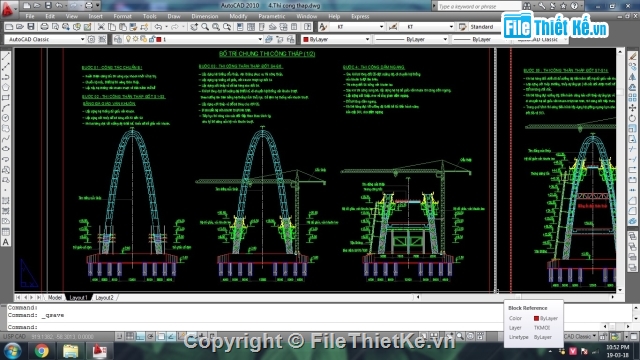Expand the AutoCAD Classic workspace dropdown

point(45,39)
